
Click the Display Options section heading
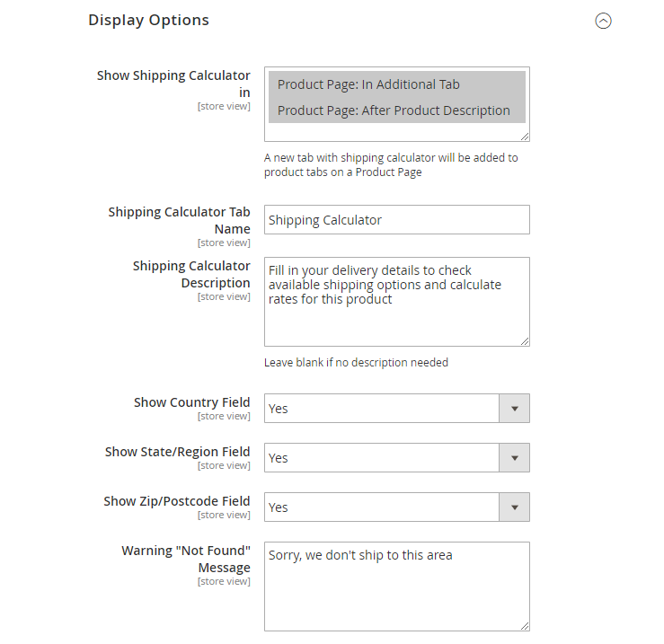click(x=148, y=20)
